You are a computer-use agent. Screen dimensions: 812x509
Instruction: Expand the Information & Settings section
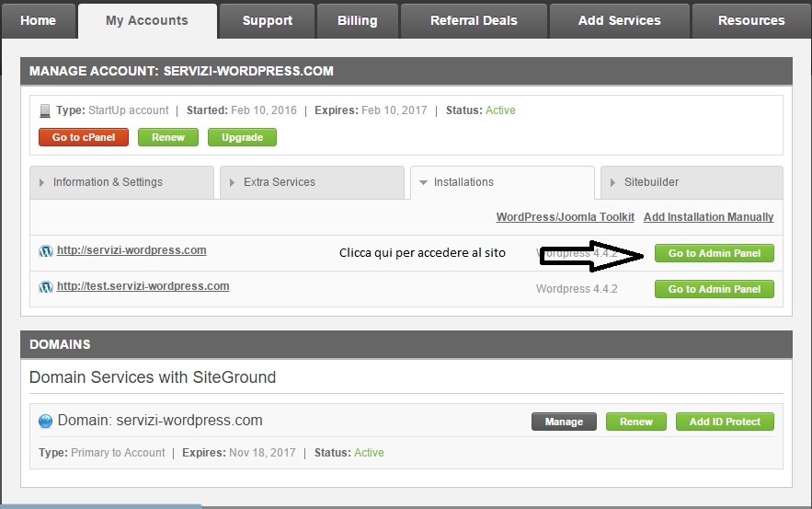point(121,182)
